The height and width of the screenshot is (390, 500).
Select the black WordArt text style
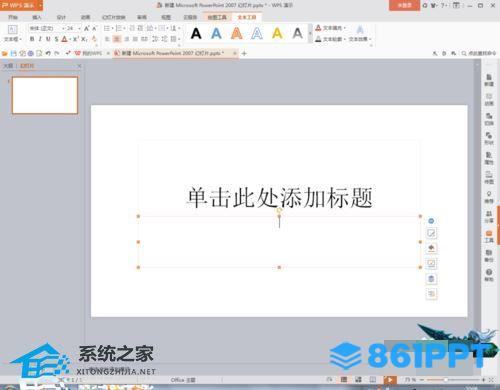pyautogui.click(x=196, y=33)
